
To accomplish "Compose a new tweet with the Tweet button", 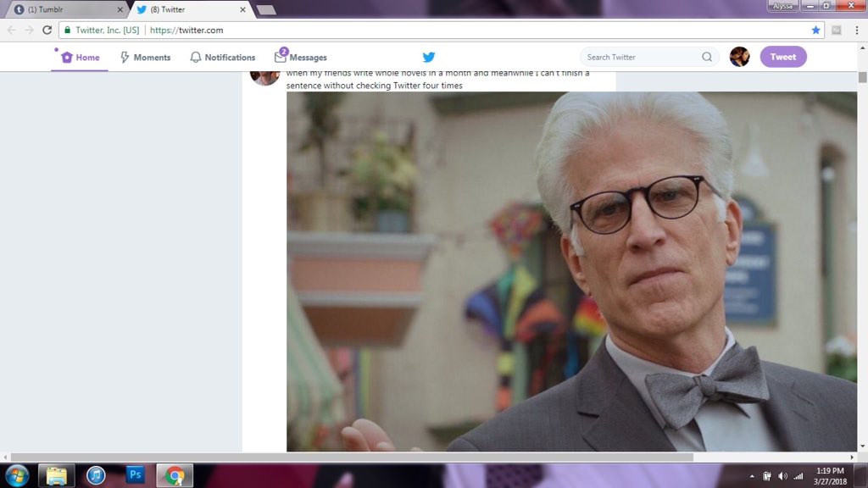I will tap(782, 57).
